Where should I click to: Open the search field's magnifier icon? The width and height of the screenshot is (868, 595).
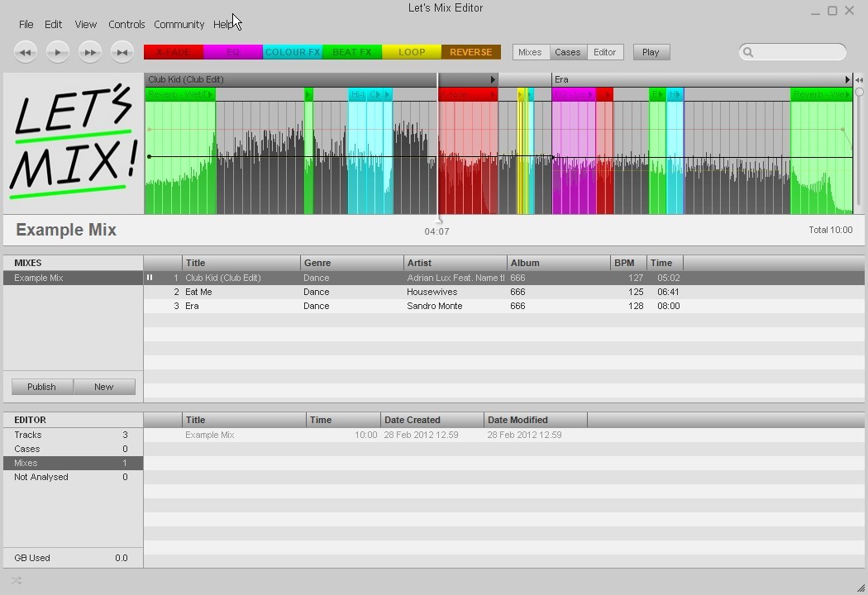(x=748, y=52)
